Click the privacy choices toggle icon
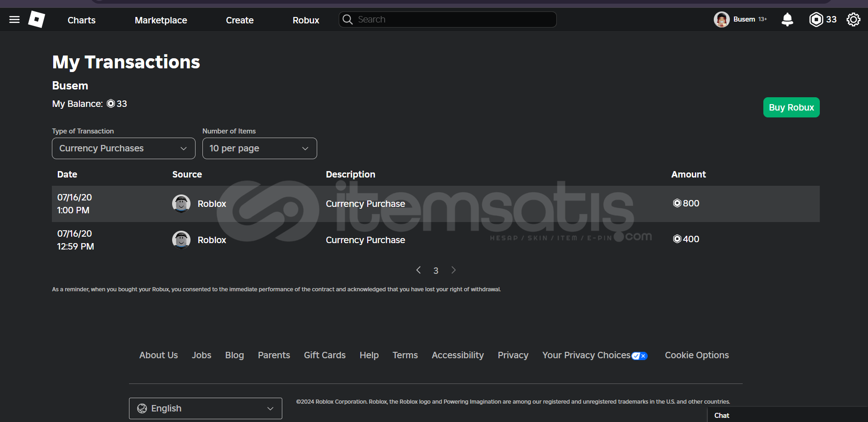This screenshot has height=422, width=868. pyautogui.click(x=639, y=356)
